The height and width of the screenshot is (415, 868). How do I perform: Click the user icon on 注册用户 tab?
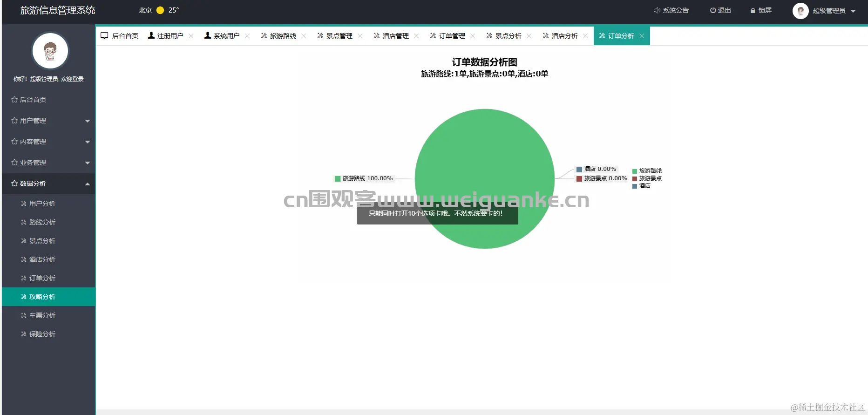pyautogui.click(x=151, y=35)
